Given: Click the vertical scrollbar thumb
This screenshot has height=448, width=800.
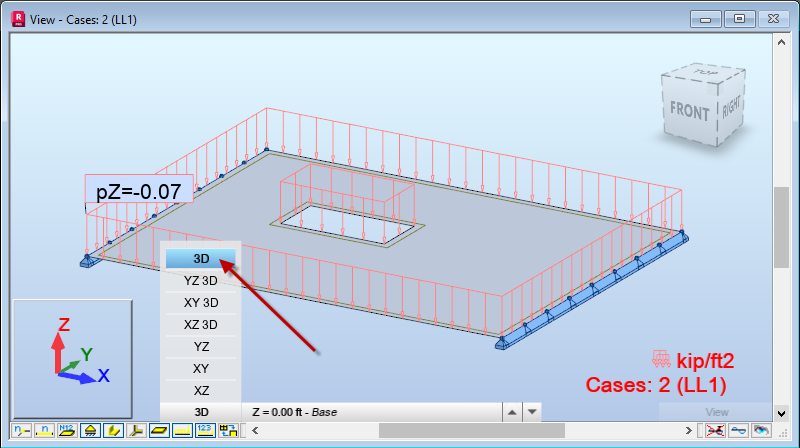Looking at the screenshot, I should [x=781, y=228].
